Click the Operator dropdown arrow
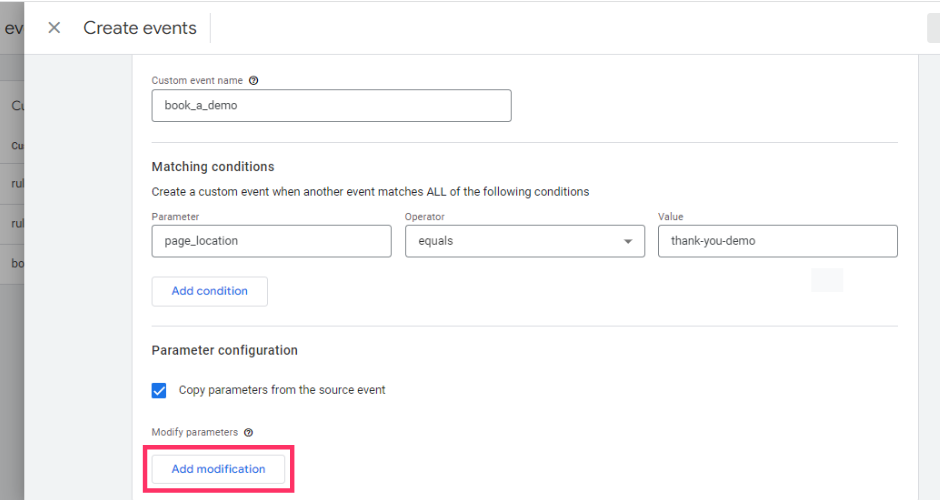Image resolution: width=940 pixels, height=500 pixels. (628, 242)
